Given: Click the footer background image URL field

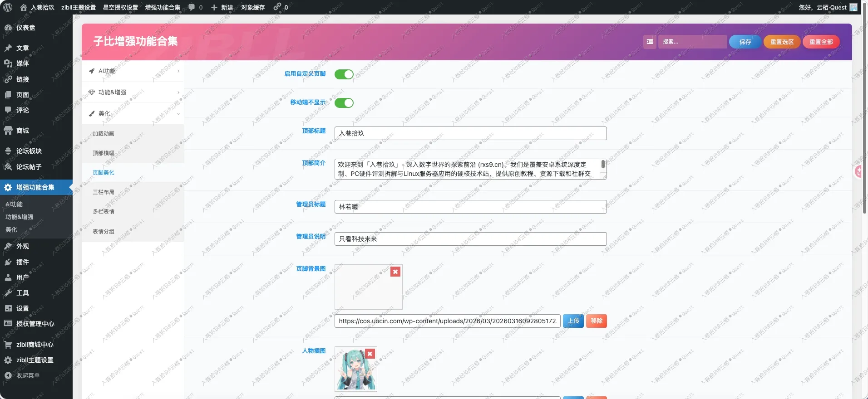Looking at the screenshot, I should (x=448, y=321).
